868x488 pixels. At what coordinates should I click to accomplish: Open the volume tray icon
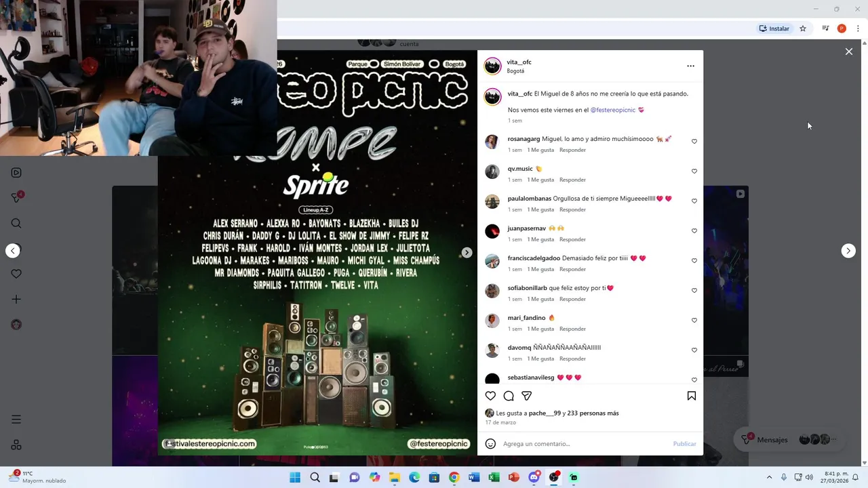coord(809,477)
